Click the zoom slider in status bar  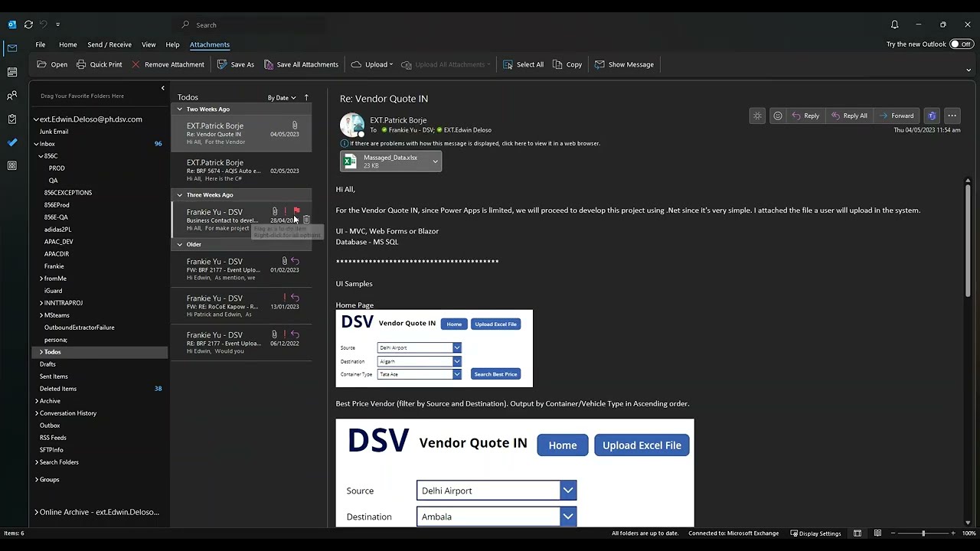pos(923,533)
